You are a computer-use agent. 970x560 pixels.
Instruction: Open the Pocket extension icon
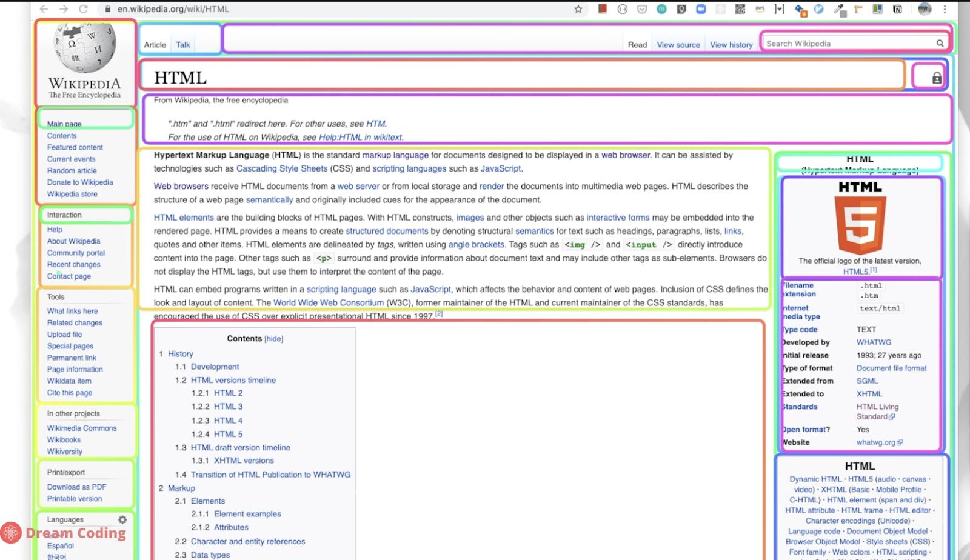[642, 9]
